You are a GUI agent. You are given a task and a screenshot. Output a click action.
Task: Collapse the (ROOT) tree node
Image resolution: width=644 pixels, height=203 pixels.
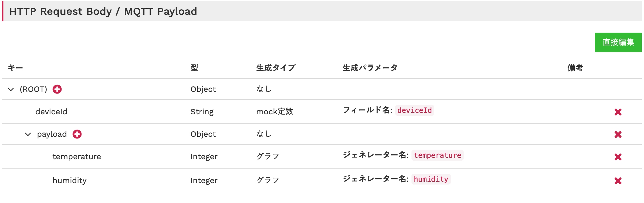point(11,90)
